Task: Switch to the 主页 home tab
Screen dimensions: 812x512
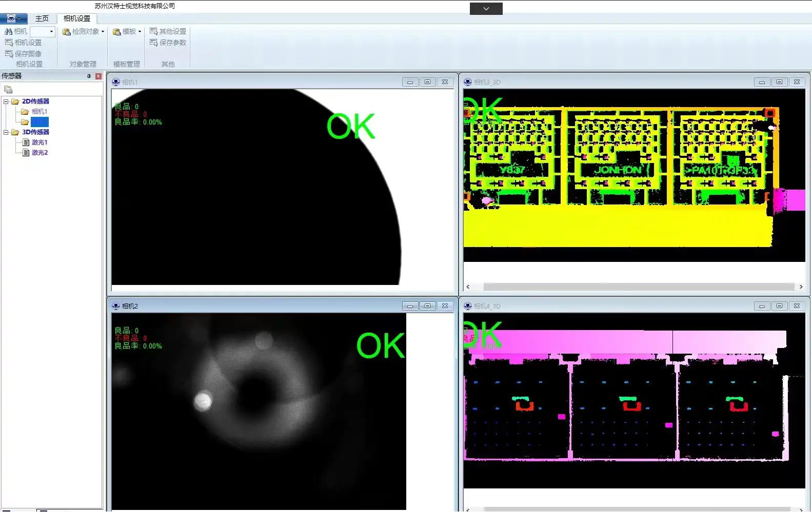Action: (x=42, y=18)
